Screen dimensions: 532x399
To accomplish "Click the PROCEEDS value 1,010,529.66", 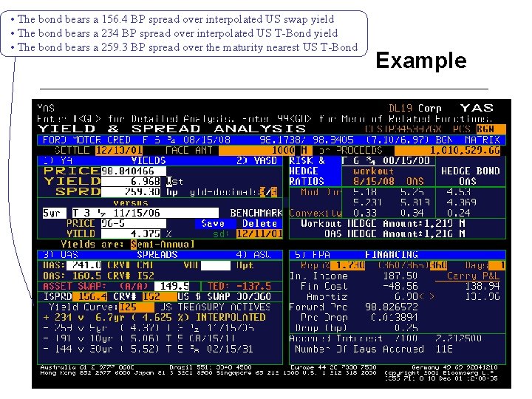I will coord(447,150).
